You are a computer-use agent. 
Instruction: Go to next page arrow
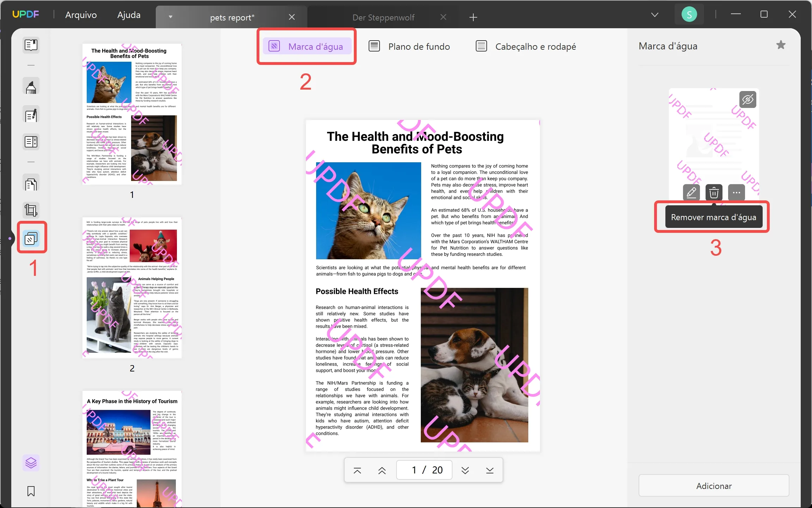[465, 470]
